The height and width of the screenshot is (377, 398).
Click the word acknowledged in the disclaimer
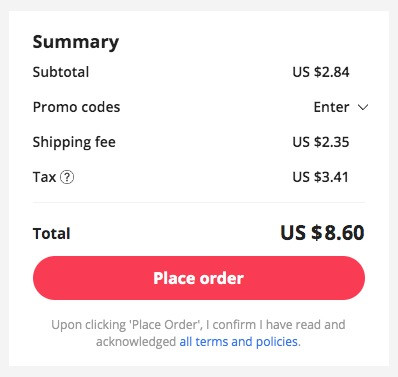click(136, 342)
